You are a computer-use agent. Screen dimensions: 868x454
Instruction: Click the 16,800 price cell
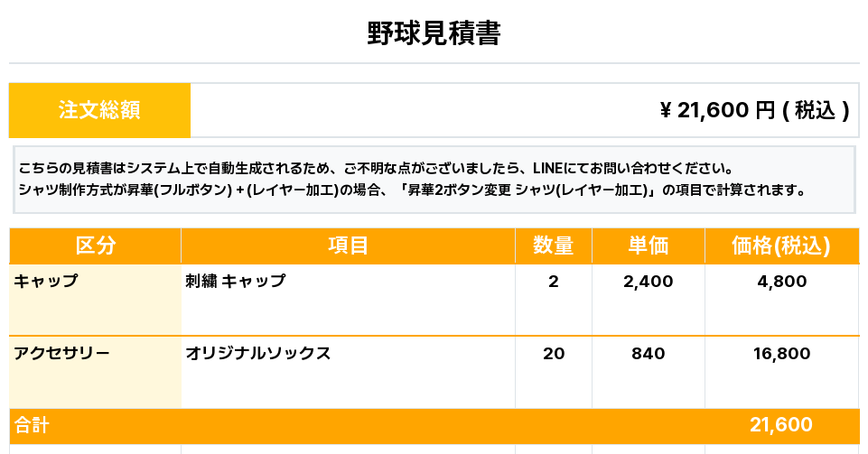point(781,372)
